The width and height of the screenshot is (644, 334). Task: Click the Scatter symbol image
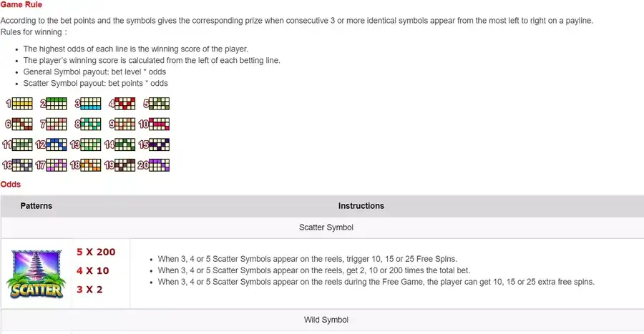(x=36, y=274)
